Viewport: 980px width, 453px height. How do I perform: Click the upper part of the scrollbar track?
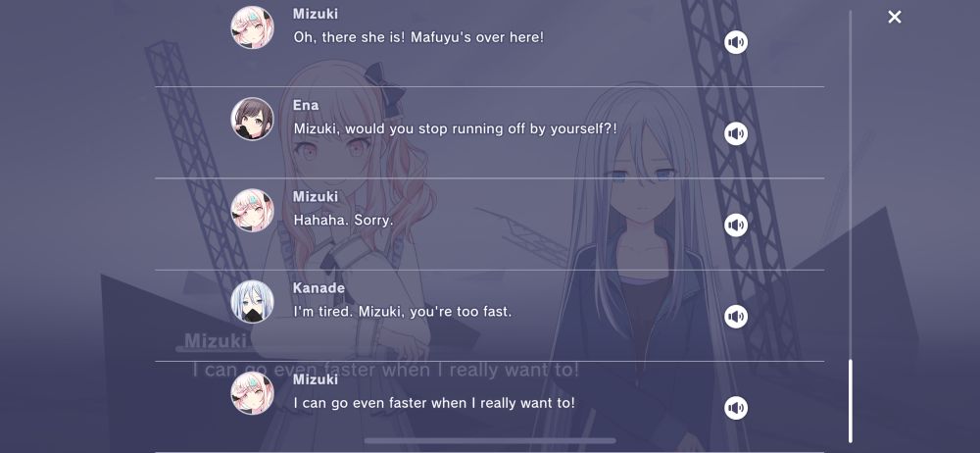[850, 126]
